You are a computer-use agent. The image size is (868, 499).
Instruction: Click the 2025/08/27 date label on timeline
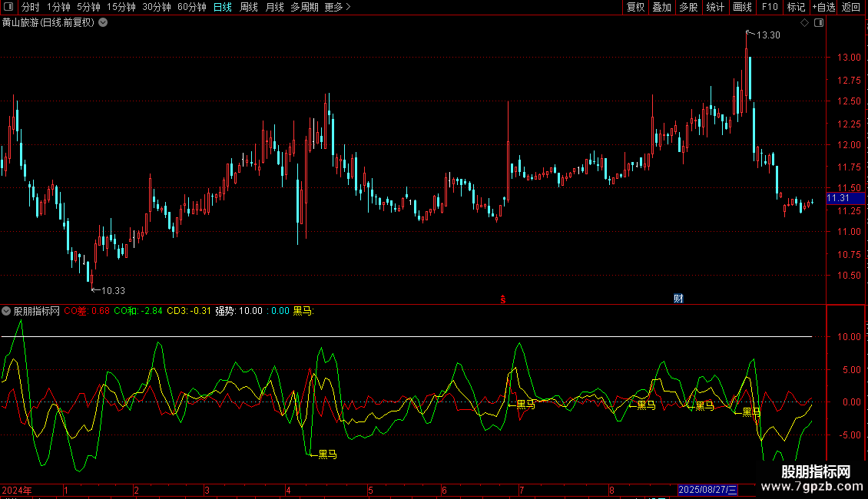[707, 490]
